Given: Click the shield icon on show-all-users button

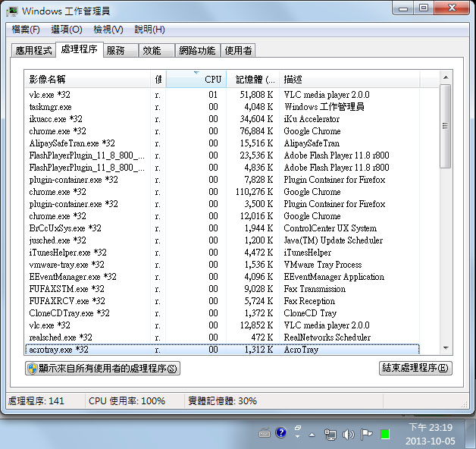Looking at the screenshot, I should pyautogui.click(x=32, y=369).
